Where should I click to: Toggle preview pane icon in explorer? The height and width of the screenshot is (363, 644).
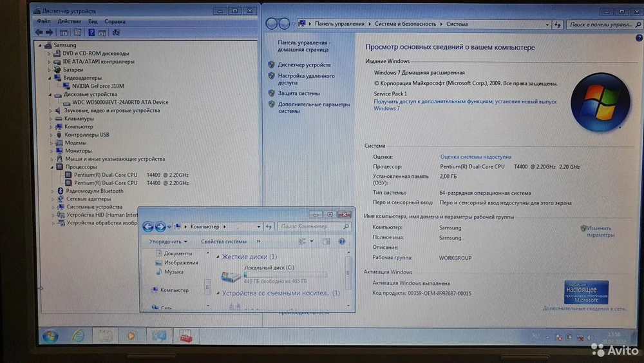pos(326,241)
